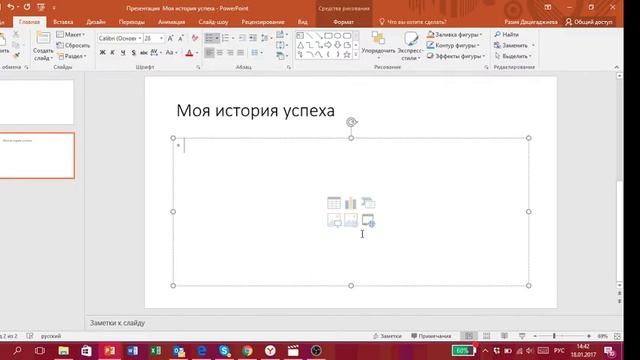Click the Create slide (Создать слайд) icon
This screenshot has width=640, height=360.
(x=43, y=38)
